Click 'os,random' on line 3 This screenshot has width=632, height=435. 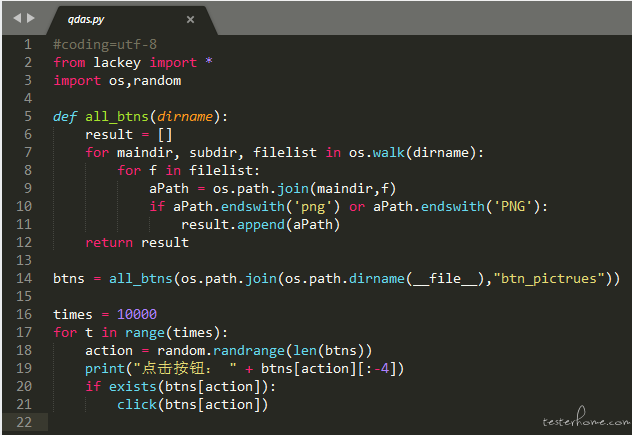point(145,81)
